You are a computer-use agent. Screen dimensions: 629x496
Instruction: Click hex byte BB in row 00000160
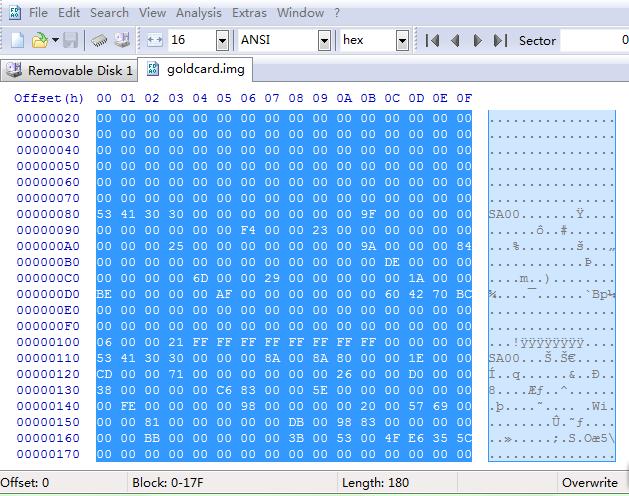click(152, 439)
